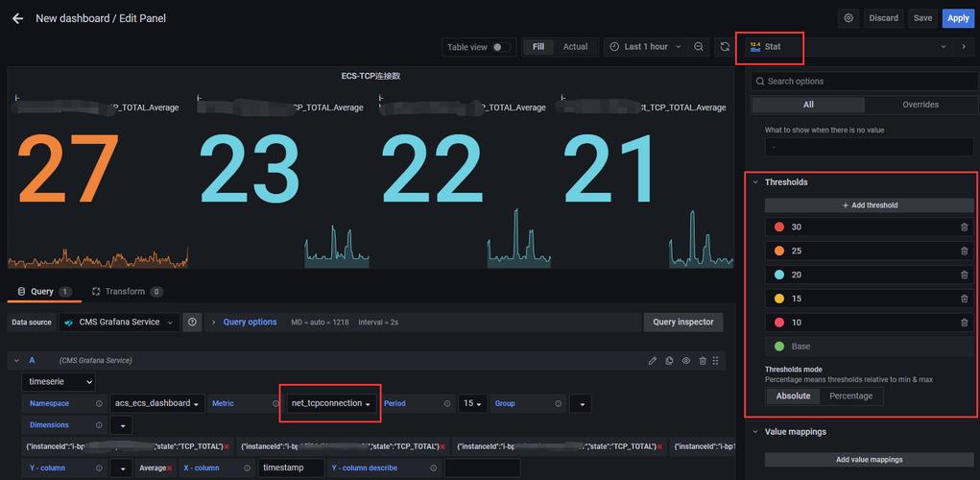
Task: Edit the no value text field
Action: point(870,147)
